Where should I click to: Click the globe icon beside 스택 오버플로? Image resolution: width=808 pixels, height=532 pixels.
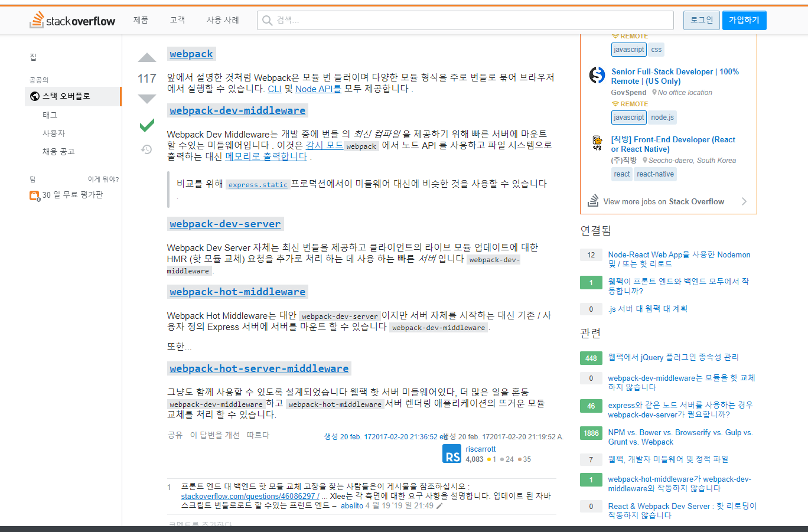35,96
